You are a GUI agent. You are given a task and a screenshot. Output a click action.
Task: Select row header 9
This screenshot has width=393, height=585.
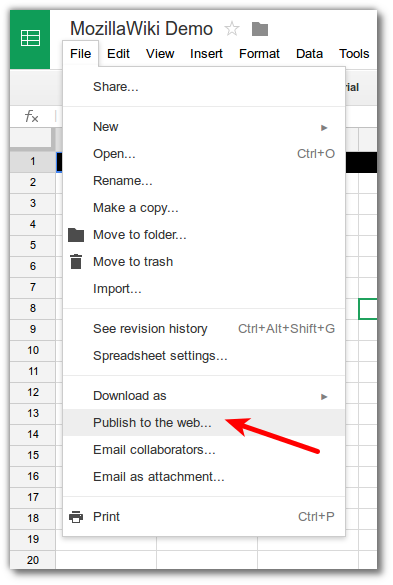pyautogui.click(x=33, y=329)
